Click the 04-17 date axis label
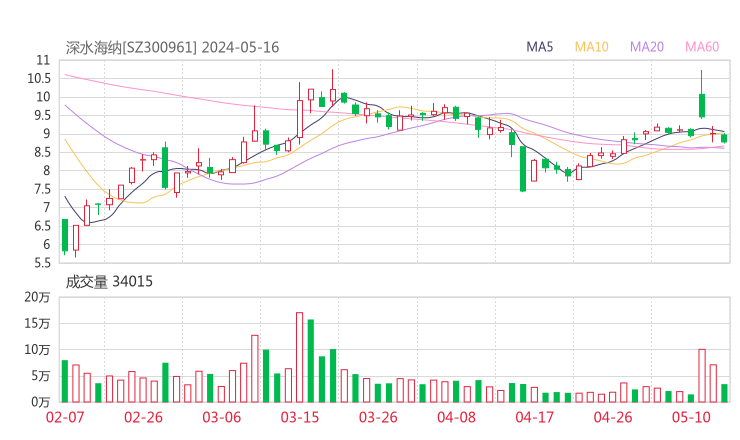740x440 pixels. coord(535,417)
